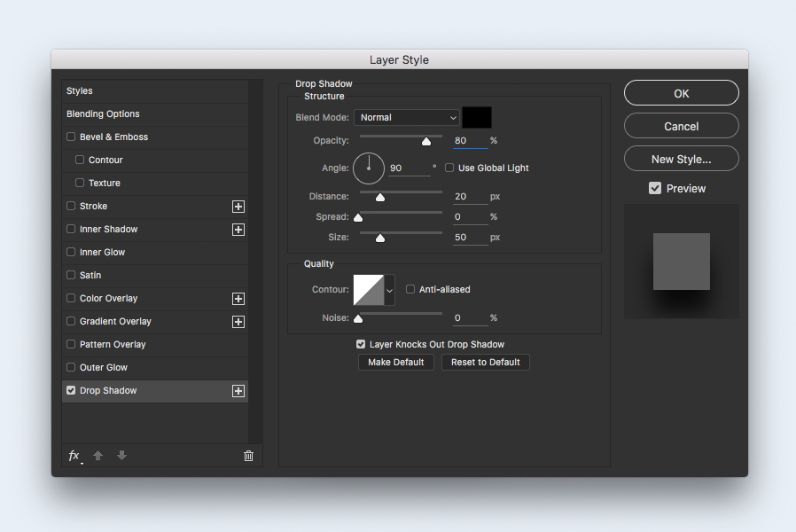Click the Make Default button
The height and width of the screenshot is (532, 796).
pos(395,362)
